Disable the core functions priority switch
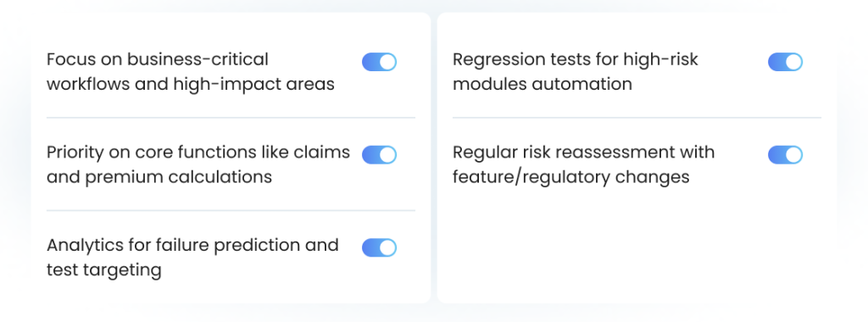Image resolution: width=868 pixels, height=322 pixels. pyautogui.click(x=379, y=155)
